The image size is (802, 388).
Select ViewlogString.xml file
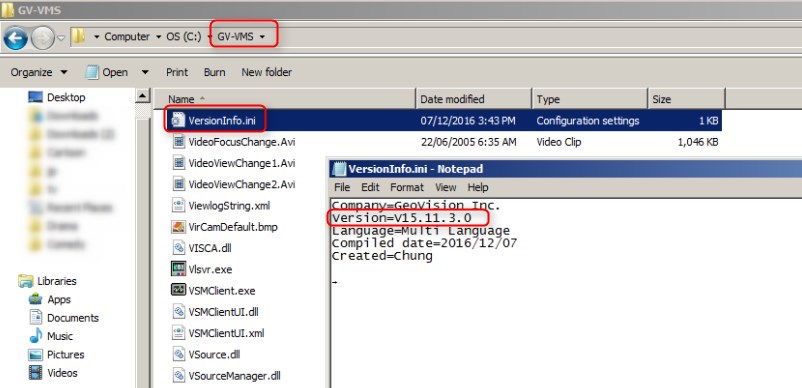(229, 206)
